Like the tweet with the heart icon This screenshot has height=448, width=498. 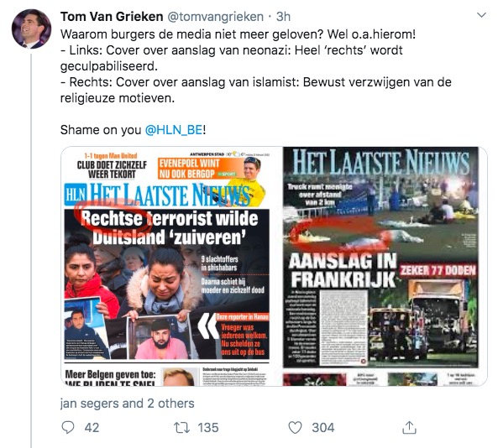[x=295, y=427]
